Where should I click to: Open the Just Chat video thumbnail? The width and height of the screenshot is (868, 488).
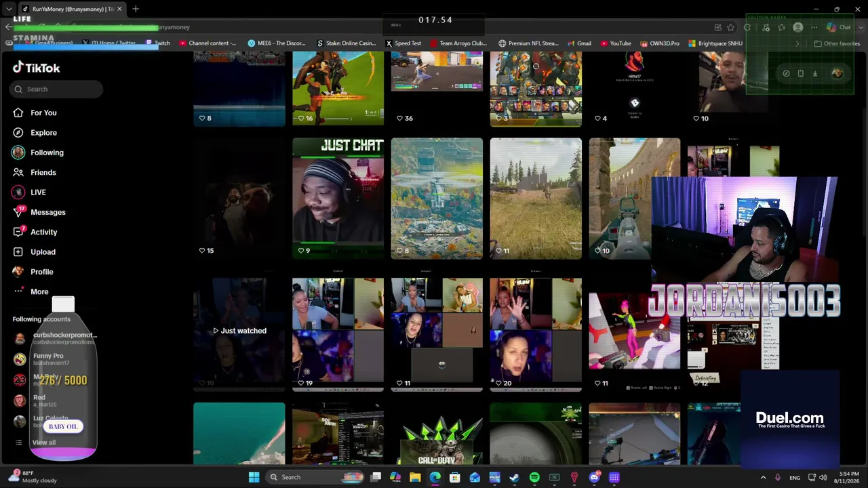pos(338,199)
